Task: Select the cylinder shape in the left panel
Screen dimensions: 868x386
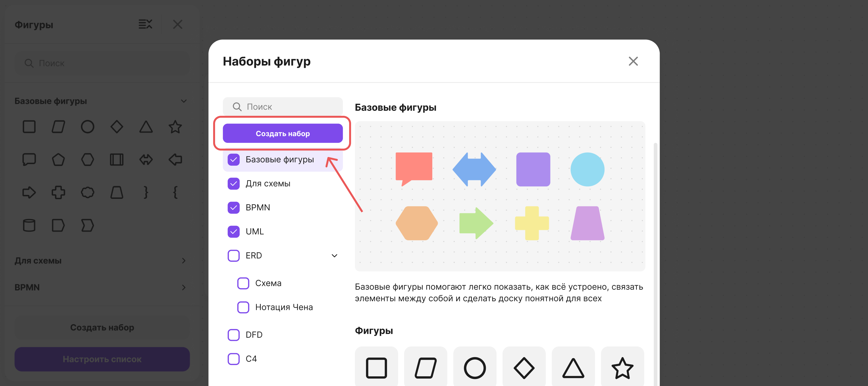Action: pos(29,225)
